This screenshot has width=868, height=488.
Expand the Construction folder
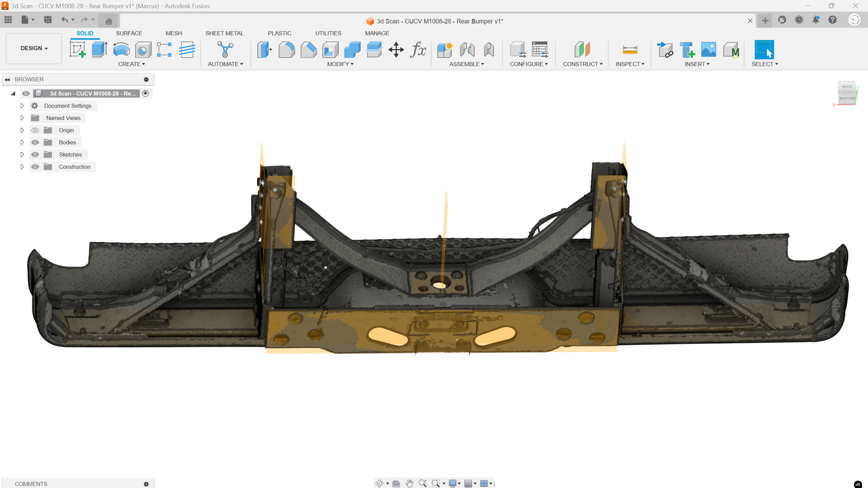point(22,167)
